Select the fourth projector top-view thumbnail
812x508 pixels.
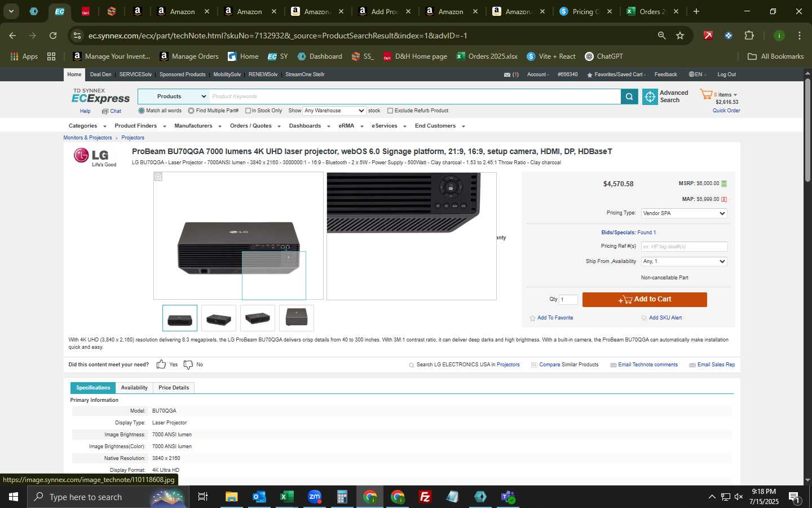297,318
